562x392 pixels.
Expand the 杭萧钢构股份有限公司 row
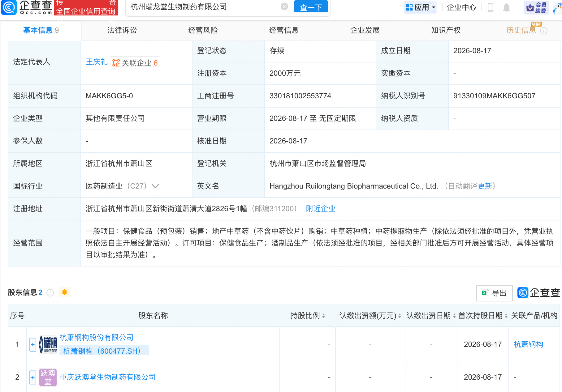(33, 345)
